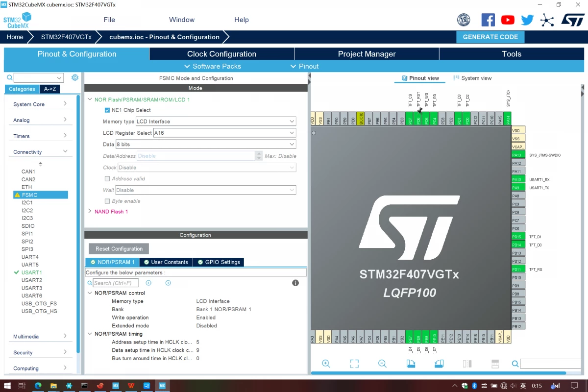Click the STM32CubeMX logo
Image resolution: width=588 pixels, height=392 pixels.
[x=16, y=20]
